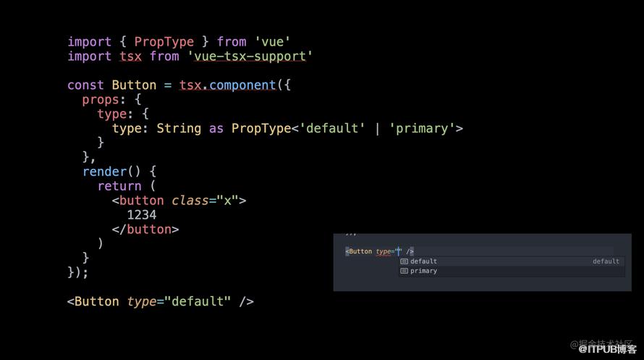Choose the "default" autocomplete suggestion row
644x360 pixels.
pos(512,261)
